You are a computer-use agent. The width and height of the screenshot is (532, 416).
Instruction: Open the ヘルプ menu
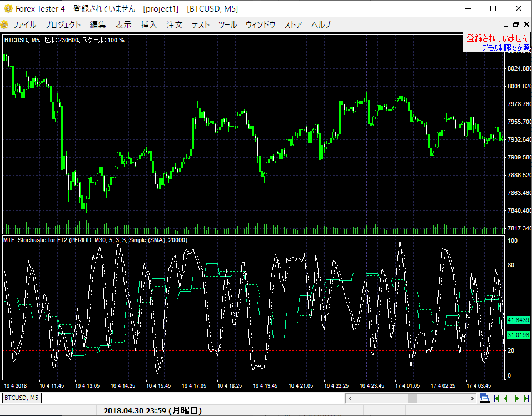tap(321, 25)
